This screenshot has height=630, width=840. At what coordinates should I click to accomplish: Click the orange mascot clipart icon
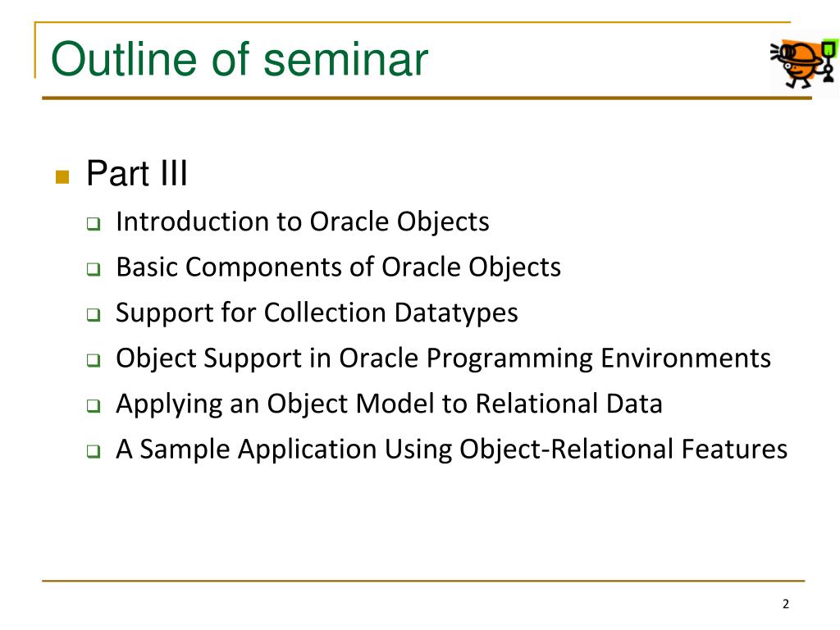click(x=804, y=63)
